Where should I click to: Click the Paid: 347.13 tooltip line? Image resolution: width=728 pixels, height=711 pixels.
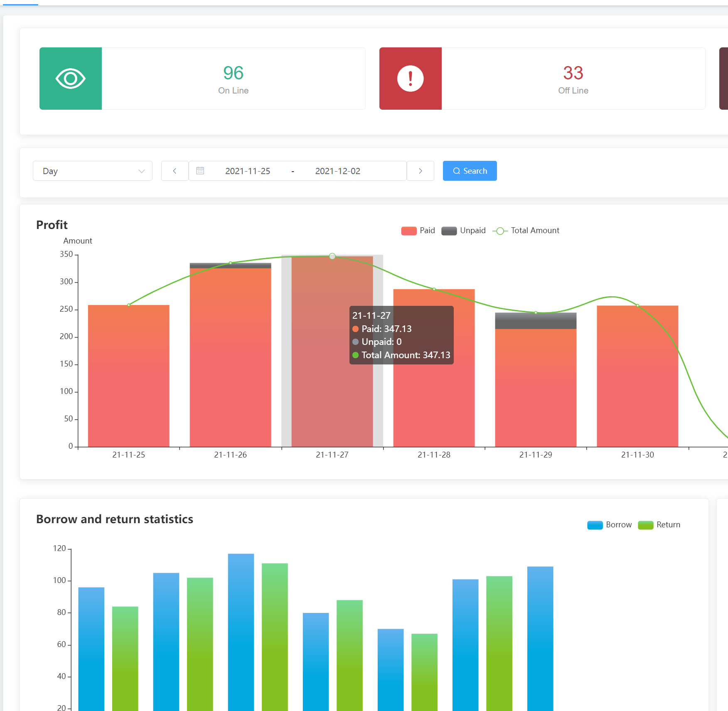[x=382, y=329]
